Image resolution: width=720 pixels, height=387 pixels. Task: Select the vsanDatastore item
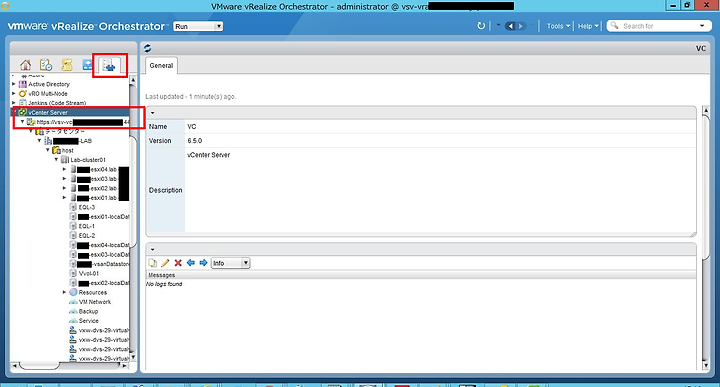coord(99,264)
